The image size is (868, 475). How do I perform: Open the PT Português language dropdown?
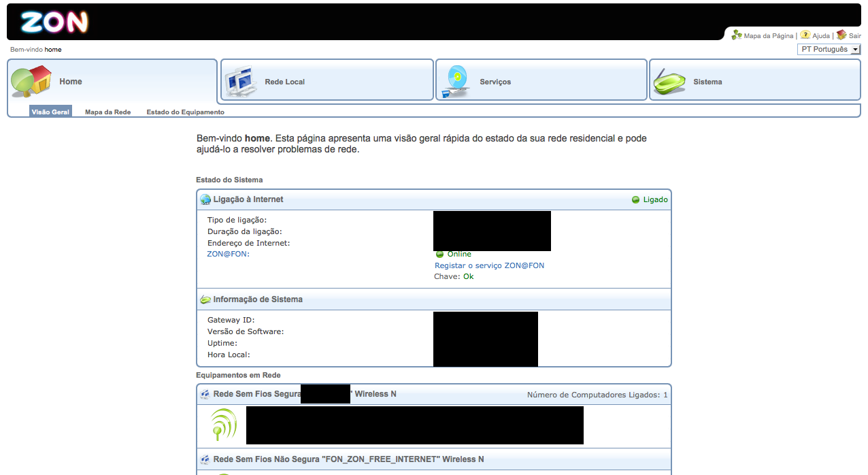coord(829,50)
